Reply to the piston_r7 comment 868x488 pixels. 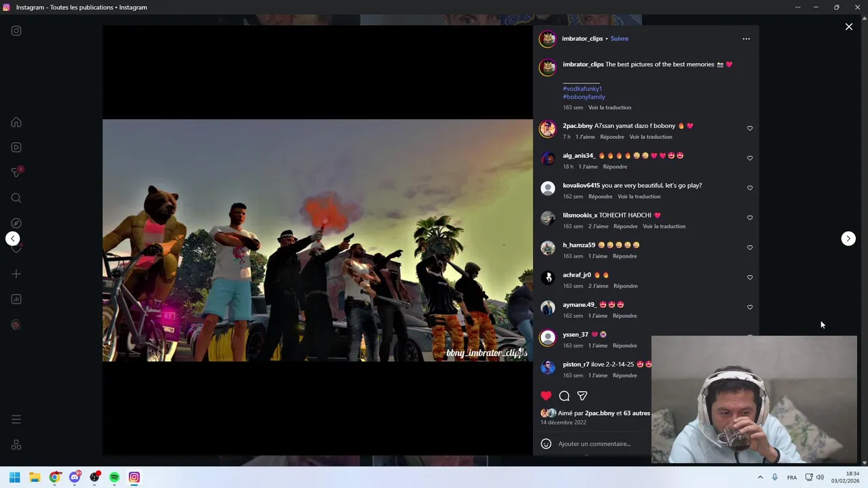click(x=625, y=375)
